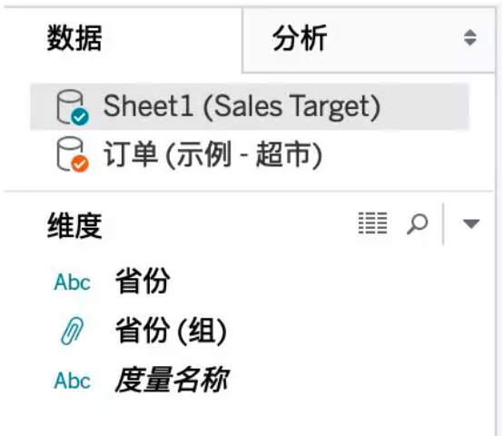The width and height of the screenshot is (504, 436).
Task: Click the Abc type icon for 度量名称
Action: coord(72,381)
